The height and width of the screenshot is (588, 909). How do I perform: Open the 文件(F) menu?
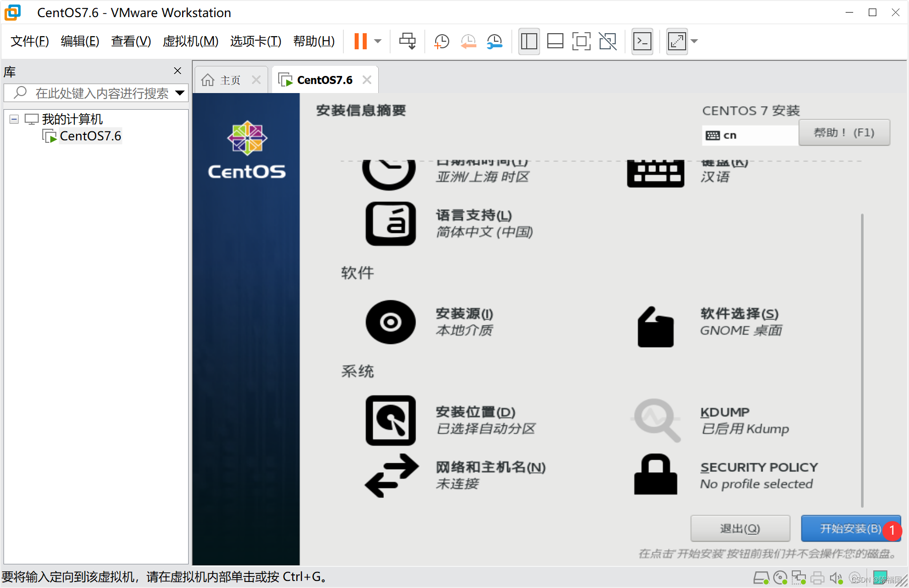click(30, 41)
